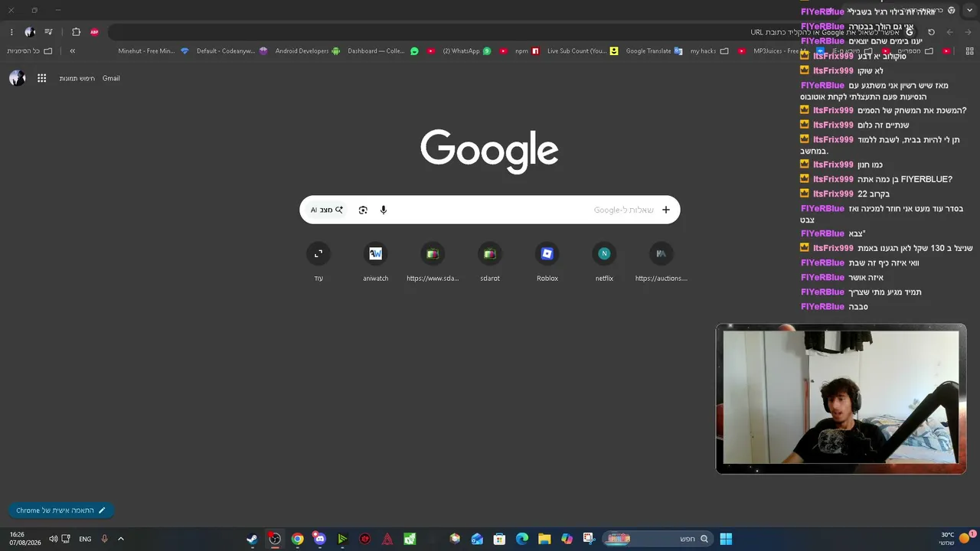Image resolution: width=980 pixels, height=551 pixels.
Task: Open the 'כל הסימניות' all bookmarks folder
Action: [30, 51]
